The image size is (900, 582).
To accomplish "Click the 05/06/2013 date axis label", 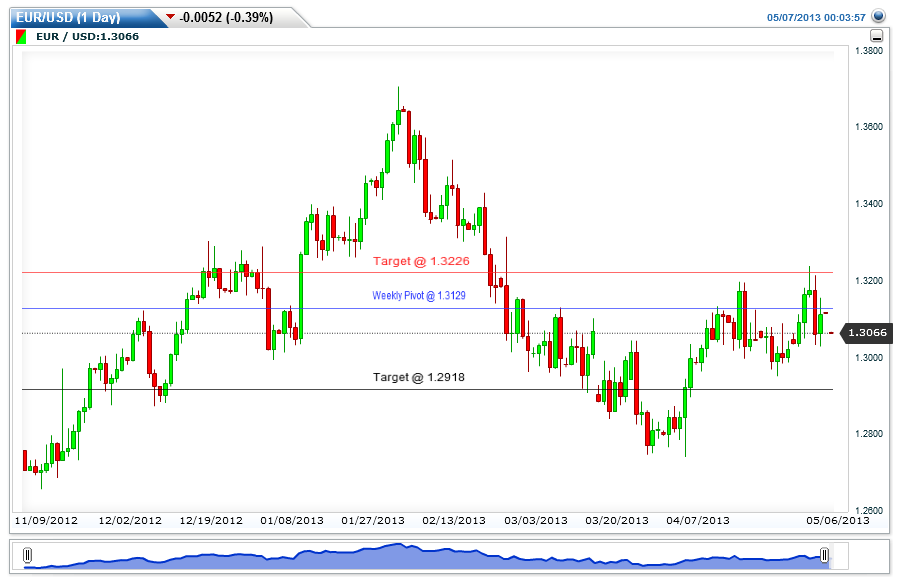I will coord(838,521).
